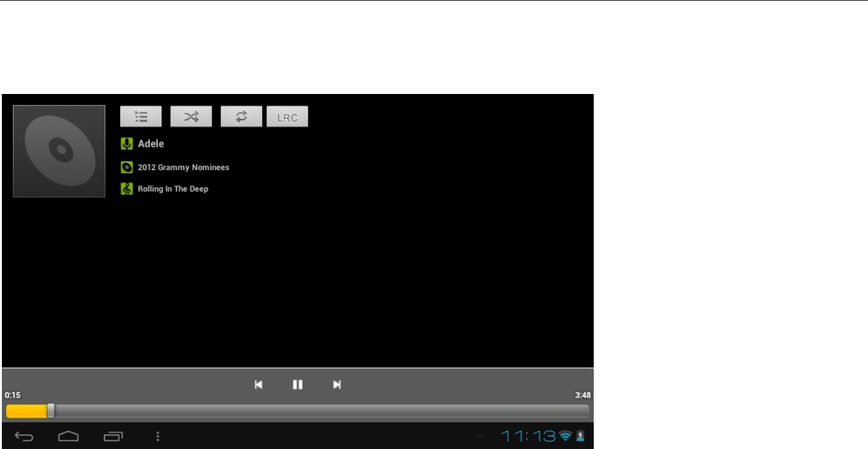868x449 pixels.
Task: Click the elapsed time 0:15 label
Action: pyautogui.click(x=12, y=395)
